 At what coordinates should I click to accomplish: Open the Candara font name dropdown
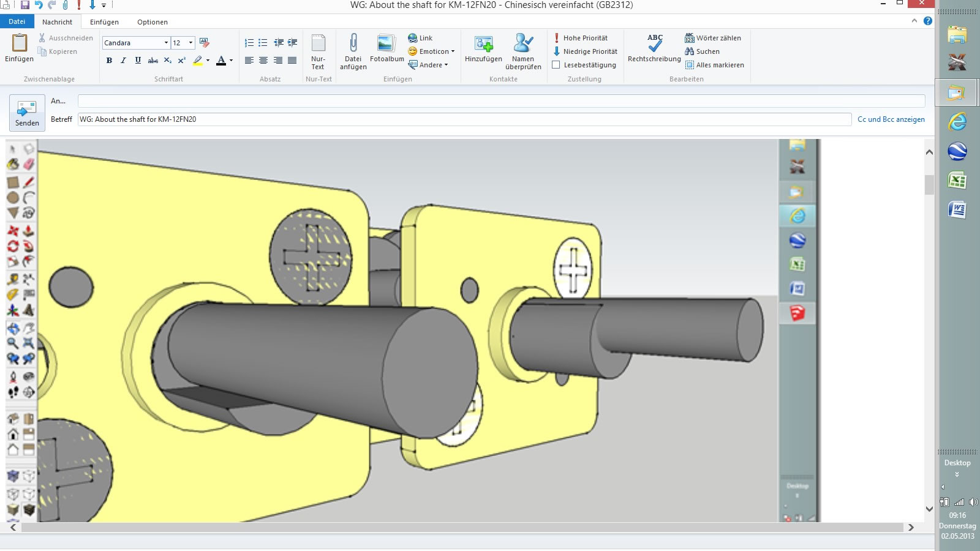point(166,43)
